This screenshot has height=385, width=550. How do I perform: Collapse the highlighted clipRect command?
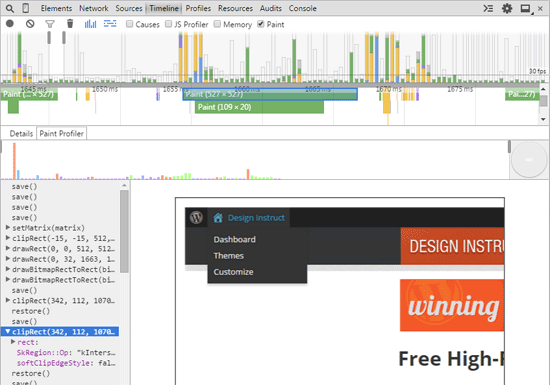tap(8, 331)
